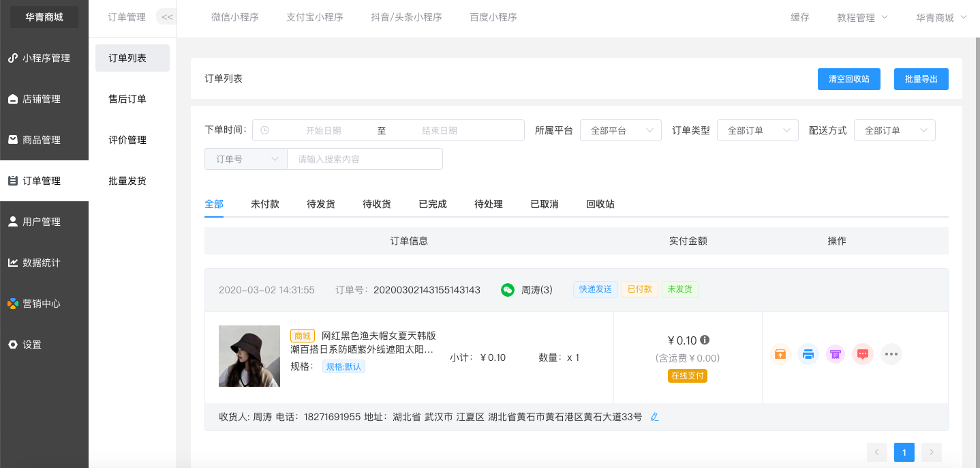This screenshot has height=468, width=980.
Task: Click the purple receipt ticket icon
Action: point(836,354)
